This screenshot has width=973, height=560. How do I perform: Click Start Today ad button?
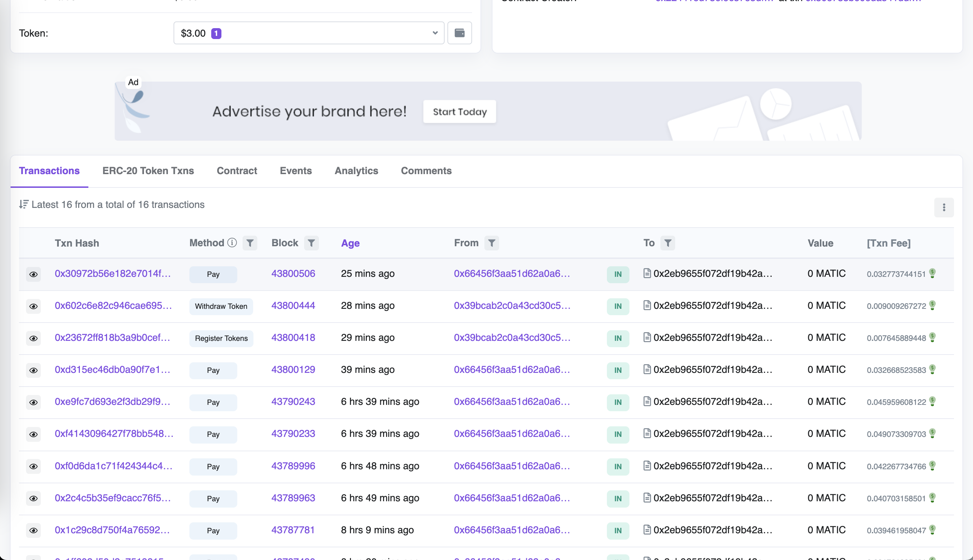tap(459, 112)
